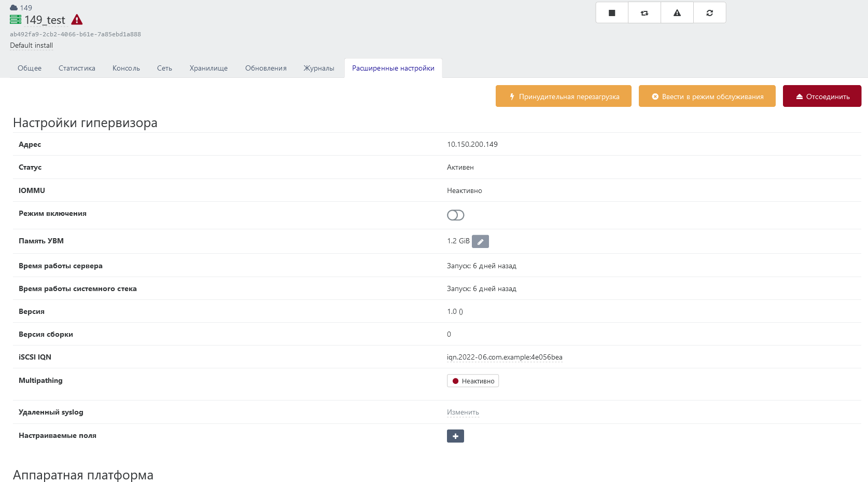Click the warning triangle toolbar button
This screenshot has width=868, height=482.
(677, 13)
